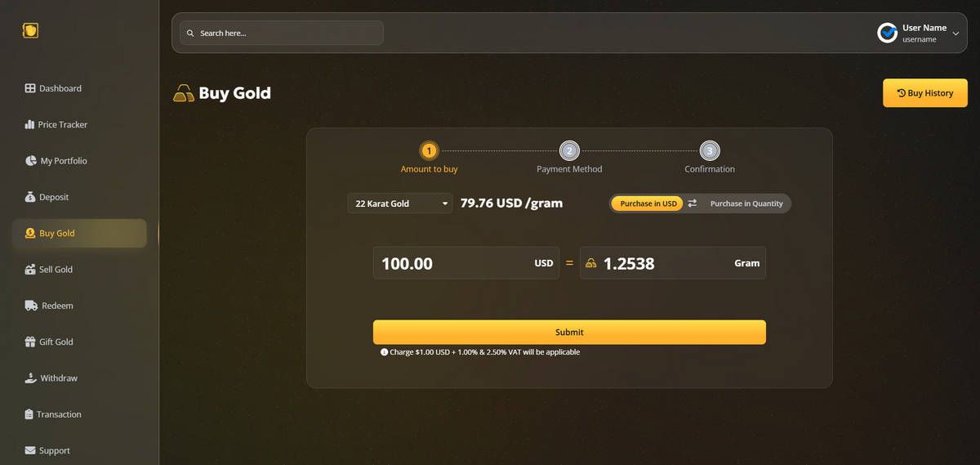The height and width of the screenshot is (465, 980).
Task: Click the Deposit money bag icon
Action: tap(30, 197)
